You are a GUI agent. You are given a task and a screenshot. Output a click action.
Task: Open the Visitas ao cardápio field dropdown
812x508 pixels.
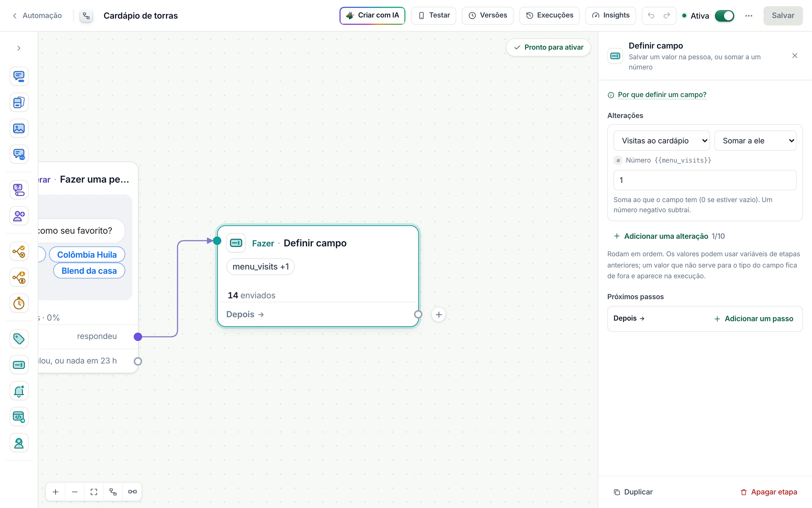coord(661,141)
